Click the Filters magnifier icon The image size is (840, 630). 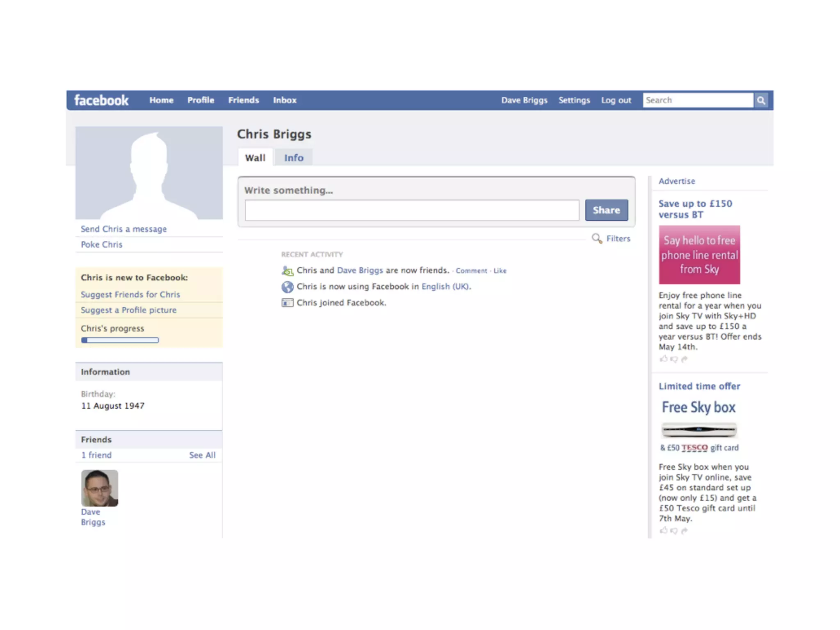click(x=597, y=238)
